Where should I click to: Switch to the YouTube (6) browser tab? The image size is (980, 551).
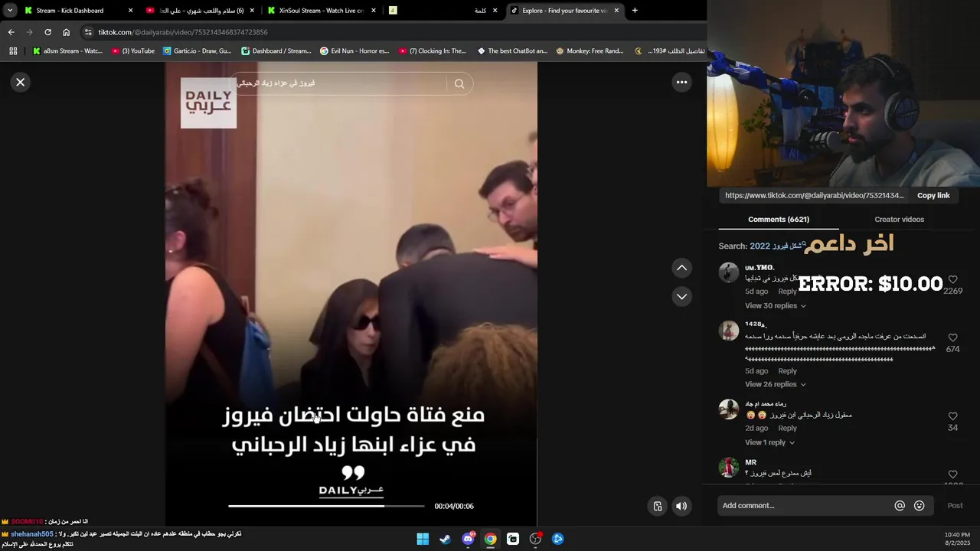click(201, 11)
